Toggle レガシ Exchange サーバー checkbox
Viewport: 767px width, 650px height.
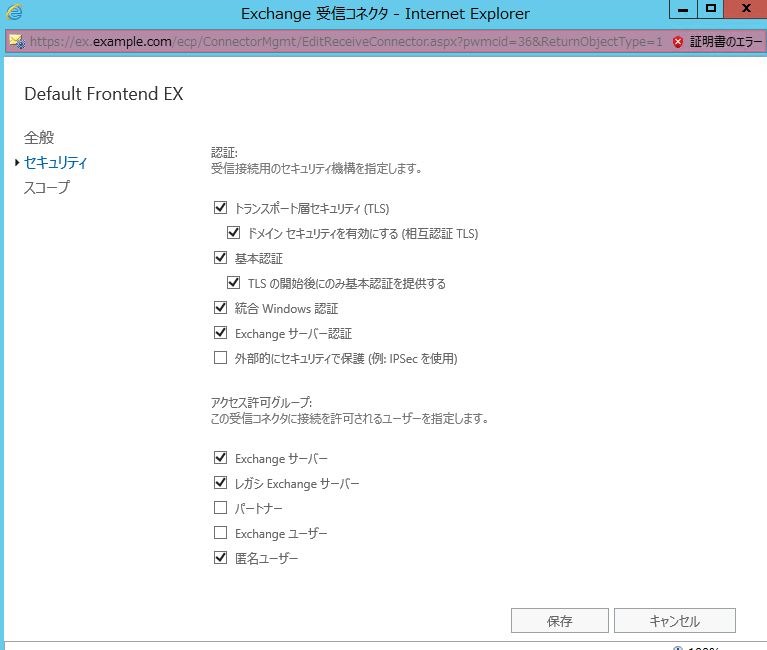tap(221, 482)
